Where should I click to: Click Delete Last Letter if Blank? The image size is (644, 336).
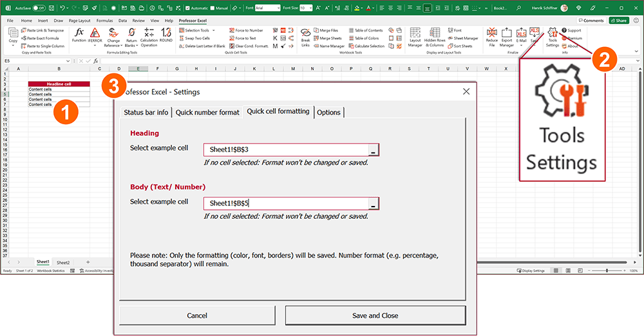[x=202, y=46]
